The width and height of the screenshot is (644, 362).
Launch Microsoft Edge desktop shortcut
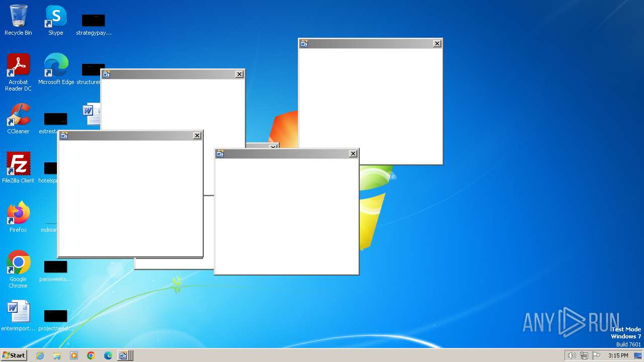56,69
